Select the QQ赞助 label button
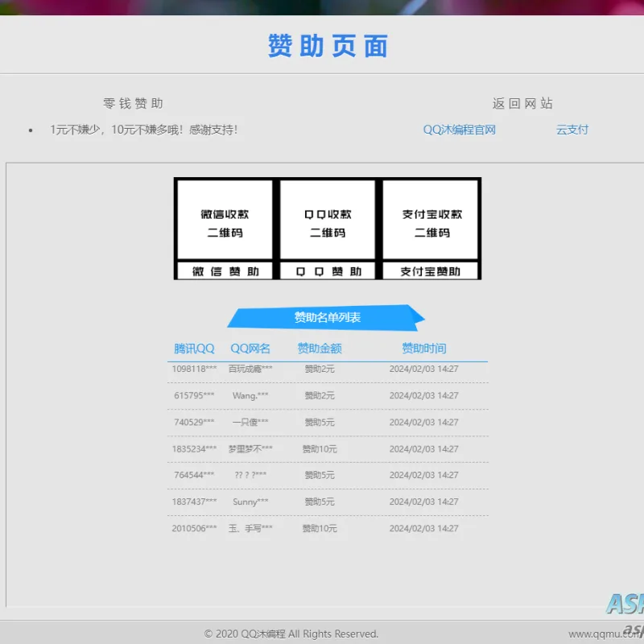Image resolution: width=644 pixels, height=644 pixels. pyautogui.click(x=328, y=271)
